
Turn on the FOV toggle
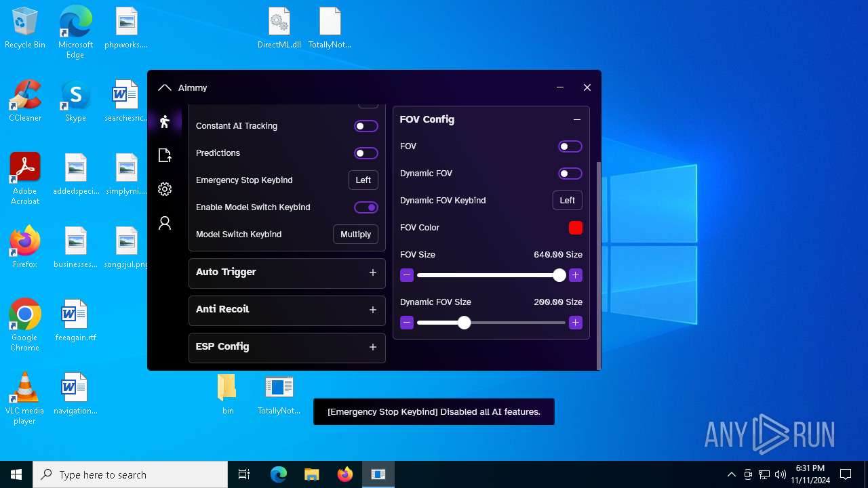tap(570, 146)
